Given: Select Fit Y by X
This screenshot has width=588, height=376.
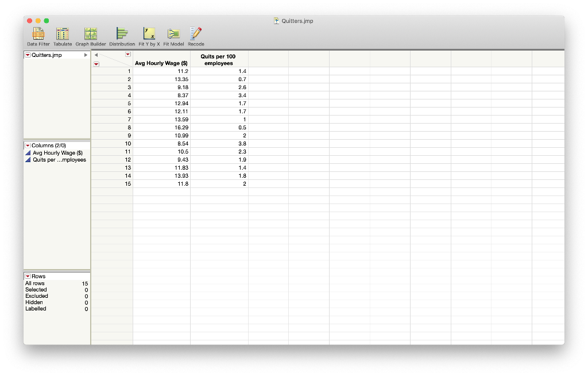Looking at the screenshot, I should (x=149, y=34).
